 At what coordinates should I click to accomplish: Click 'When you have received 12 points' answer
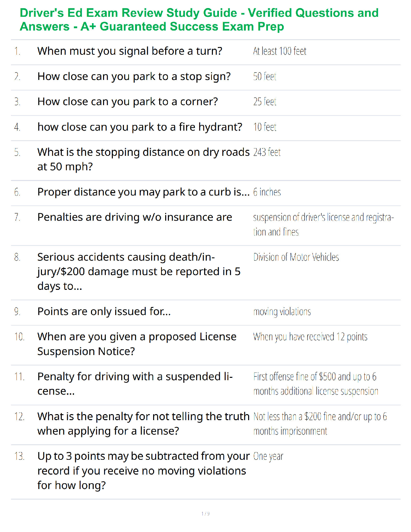(310, 337)
